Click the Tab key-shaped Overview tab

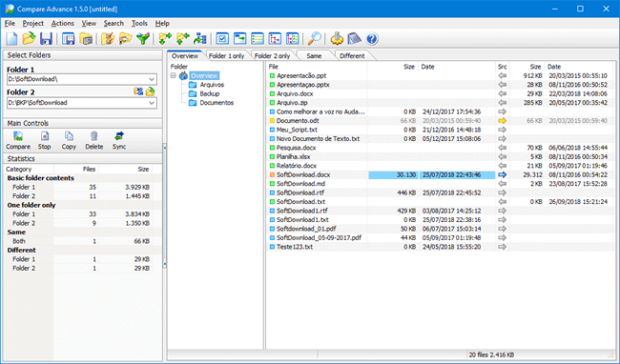[x=185, y=55]
